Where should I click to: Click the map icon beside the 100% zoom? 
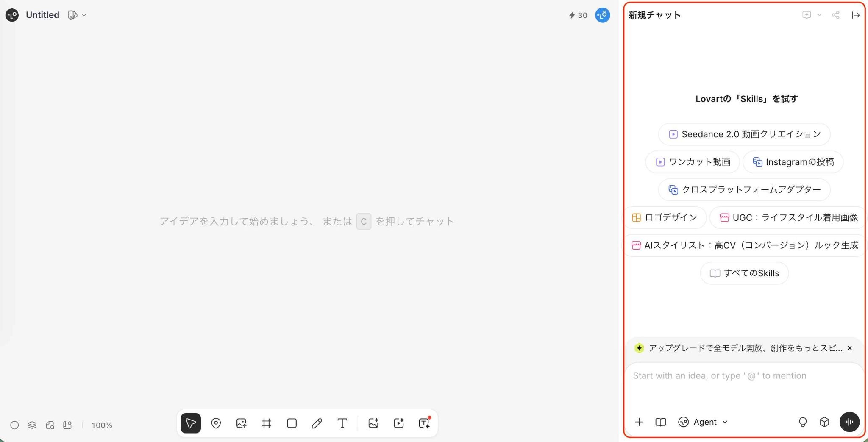tap(67, 425)
